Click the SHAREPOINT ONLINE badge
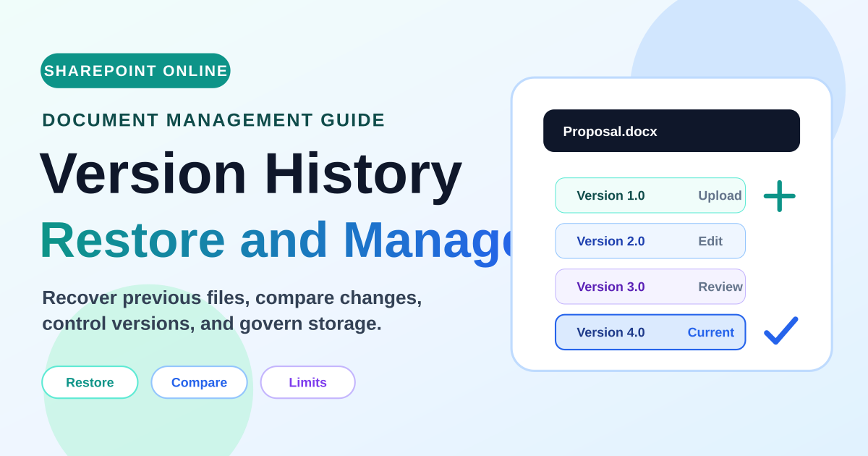Image resolution: width=868 pixels, height=456 pixels. tap(135, 71)
